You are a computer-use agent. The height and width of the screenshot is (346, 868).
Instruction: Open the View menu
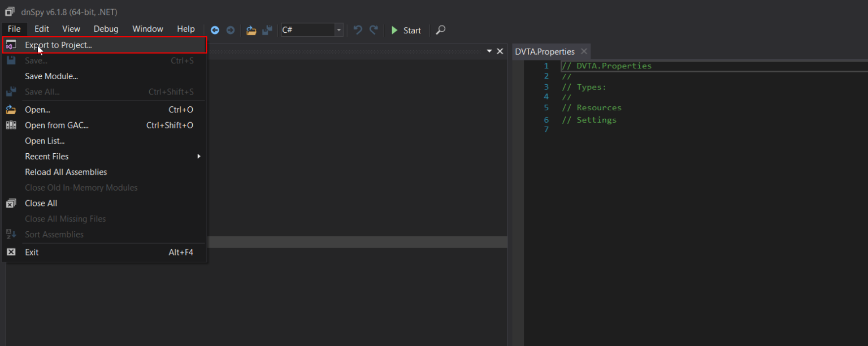click(71, 29)
